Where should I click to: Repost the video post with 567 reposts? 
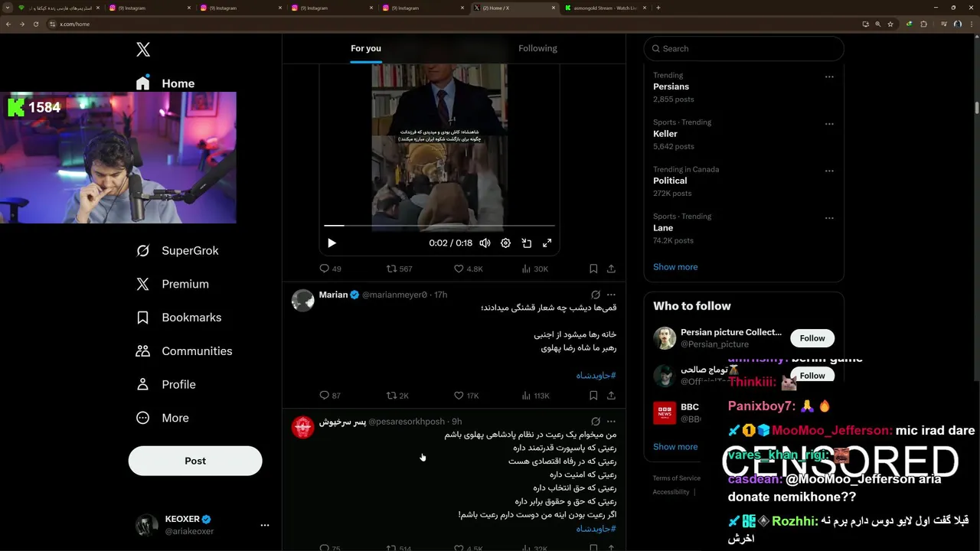tap(399, 269)
